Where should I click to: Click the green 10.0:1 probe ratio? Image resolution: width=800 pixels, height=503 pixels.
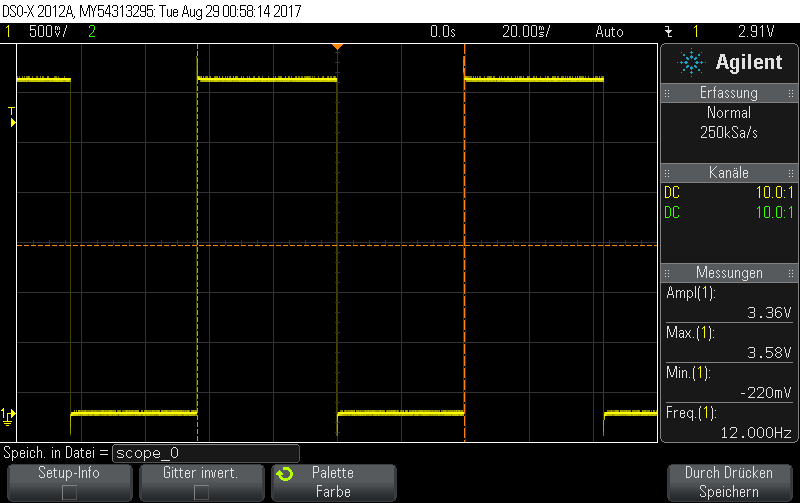pyautogui.click(x=774, y=213)
